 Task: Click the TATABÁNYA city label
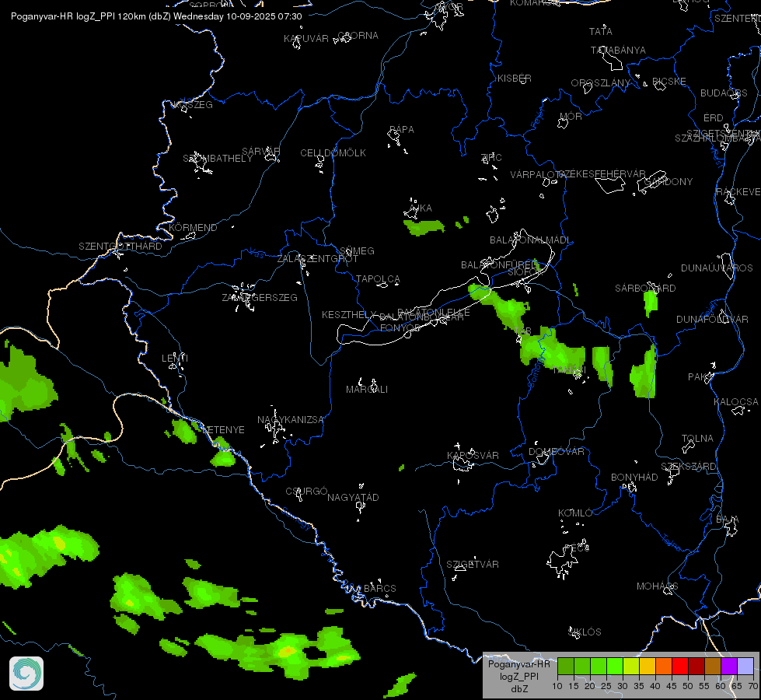click(x=618, y=51)
